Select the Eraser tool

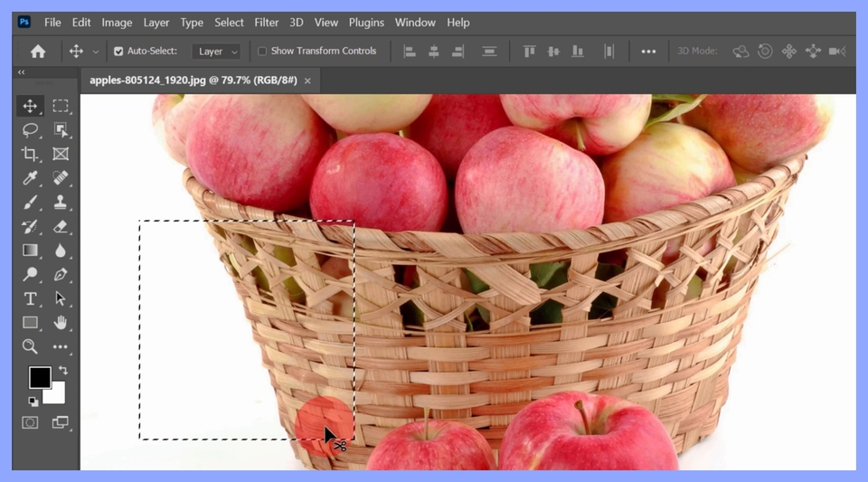(61, 227)
